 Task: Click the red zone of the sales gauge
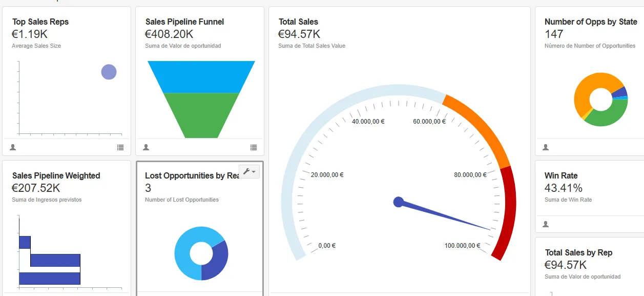(x=507, y=210)
